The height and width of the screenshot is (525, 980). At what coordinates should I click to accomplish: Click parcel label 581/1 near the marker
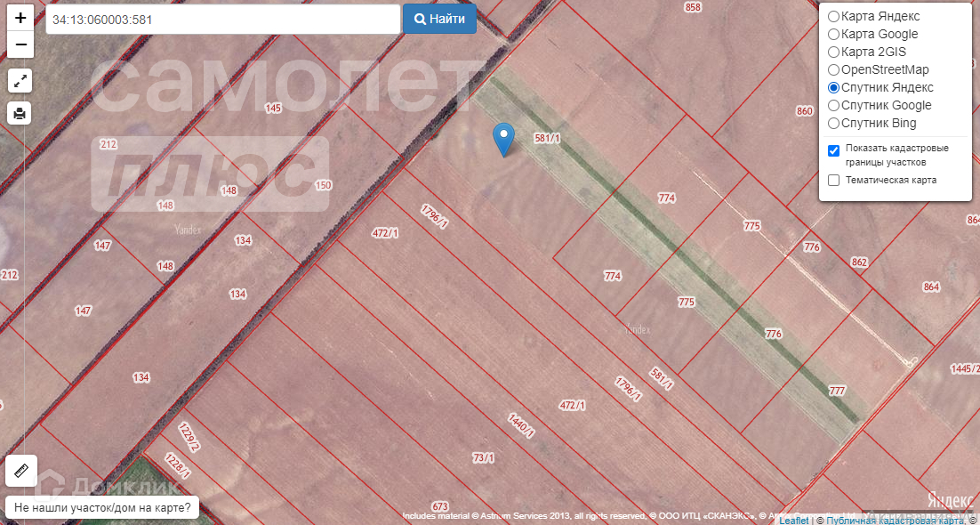click(547, 139)
